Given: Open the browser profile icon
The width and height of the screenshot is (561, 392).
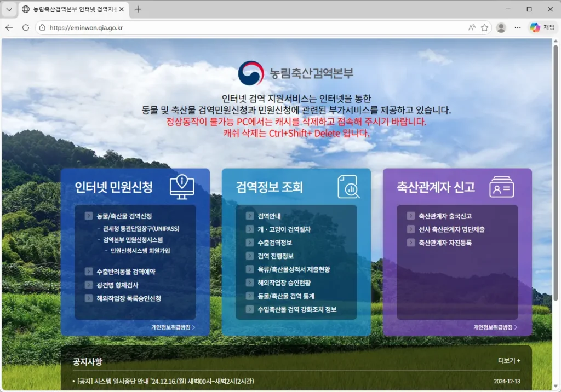Looking at the screenshot, I should 501,27.
